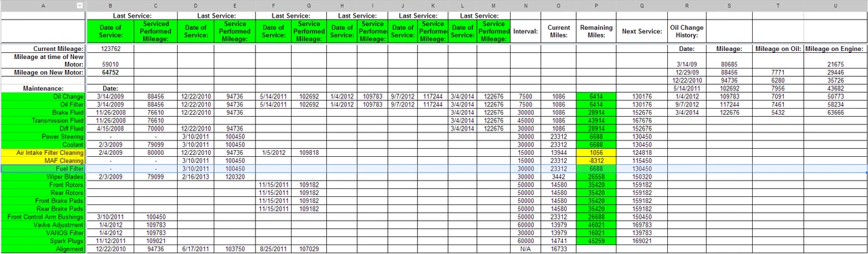Select the Next Service: heading cell

click(x=642, y=31)
